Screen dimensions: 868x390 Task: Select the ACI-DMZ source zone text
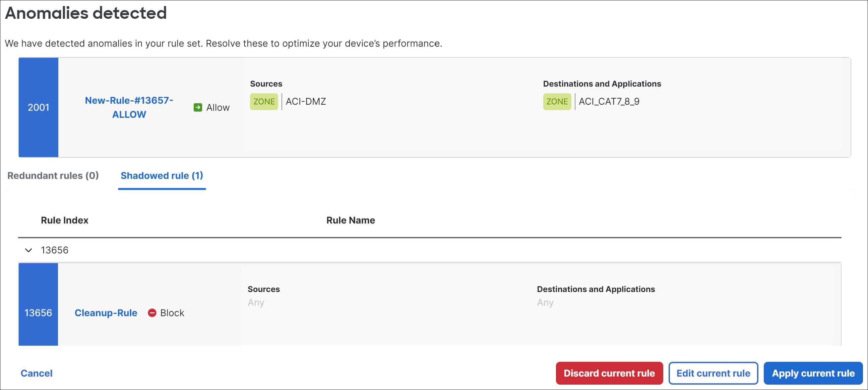(x=306, y=102)
